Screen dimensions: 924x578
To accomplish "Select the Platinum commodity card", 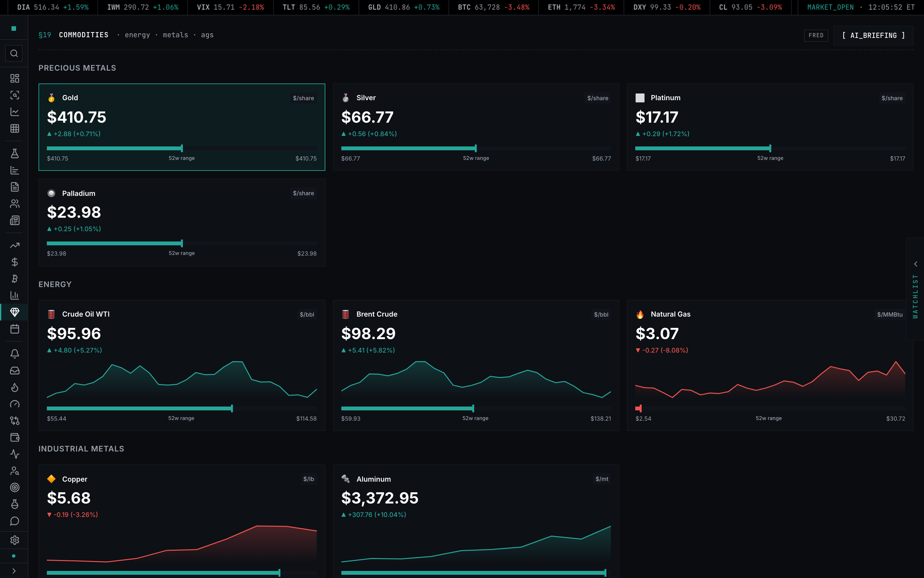I will (x=770, y=127).
